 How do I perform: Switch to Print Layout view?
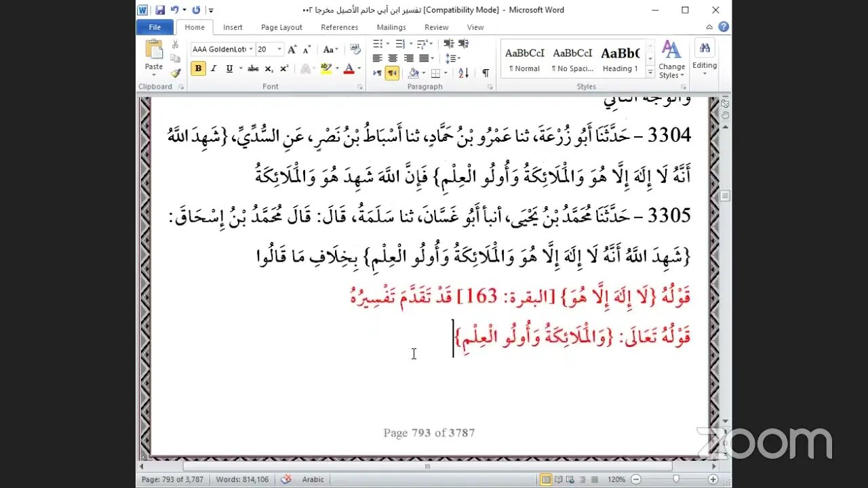click(x=546, y=479)
